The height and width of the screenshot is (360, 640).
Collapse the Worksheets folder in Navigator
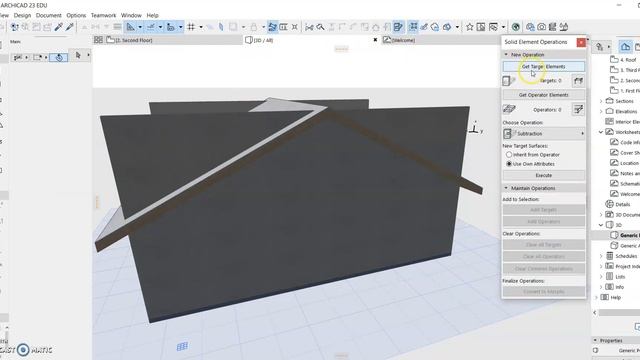(x=601, y=132)
